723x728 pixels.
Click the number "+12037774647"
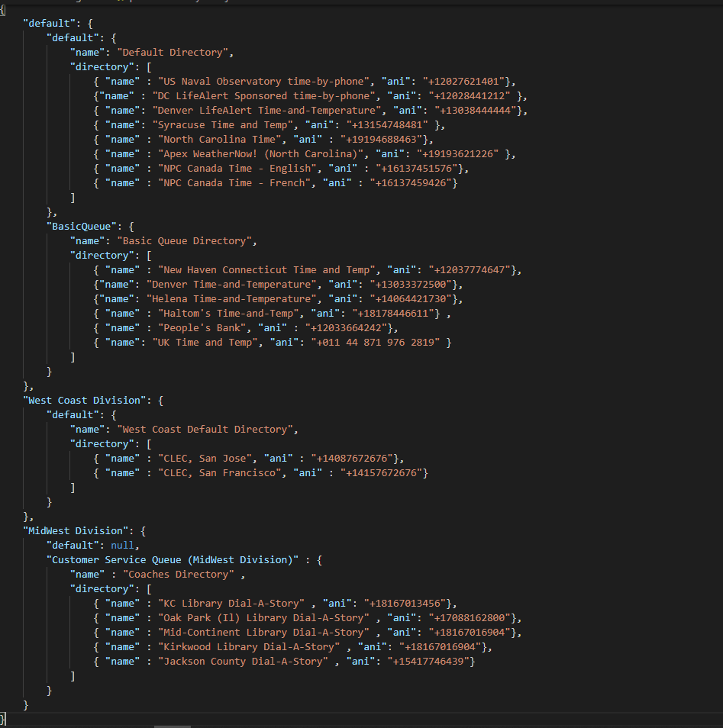(x=470, y=269)
